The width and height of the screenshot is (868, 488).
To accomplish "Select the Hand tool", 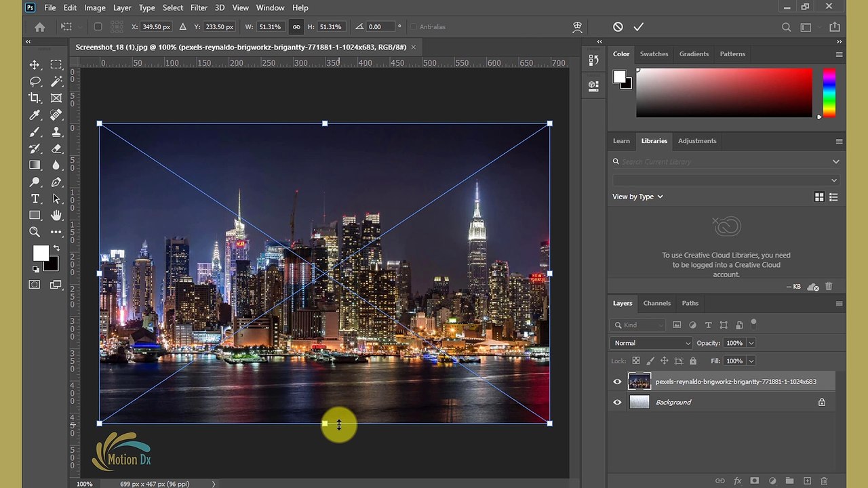I will [56, 216].
